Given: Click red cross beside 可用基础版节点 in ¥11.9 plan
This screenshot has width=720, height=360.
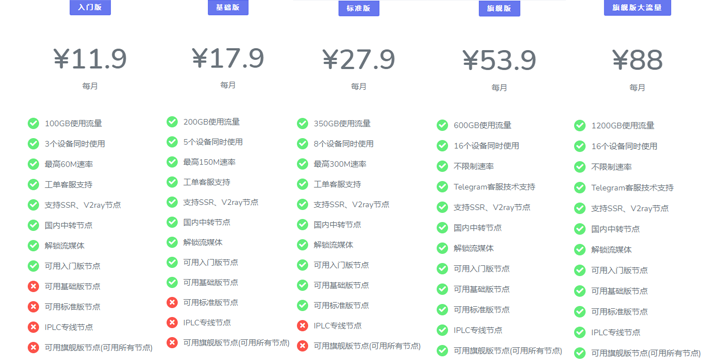Looking at the screenshot, I should [34, 287].
